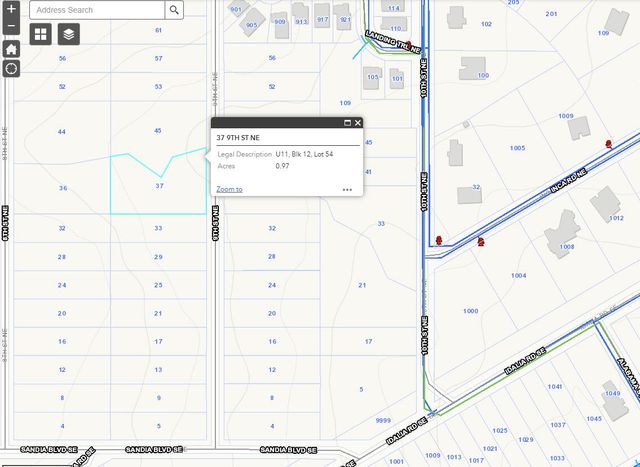Select parcel 44 along 8th St
640x467 pixels.
click(x=62, y=132)
